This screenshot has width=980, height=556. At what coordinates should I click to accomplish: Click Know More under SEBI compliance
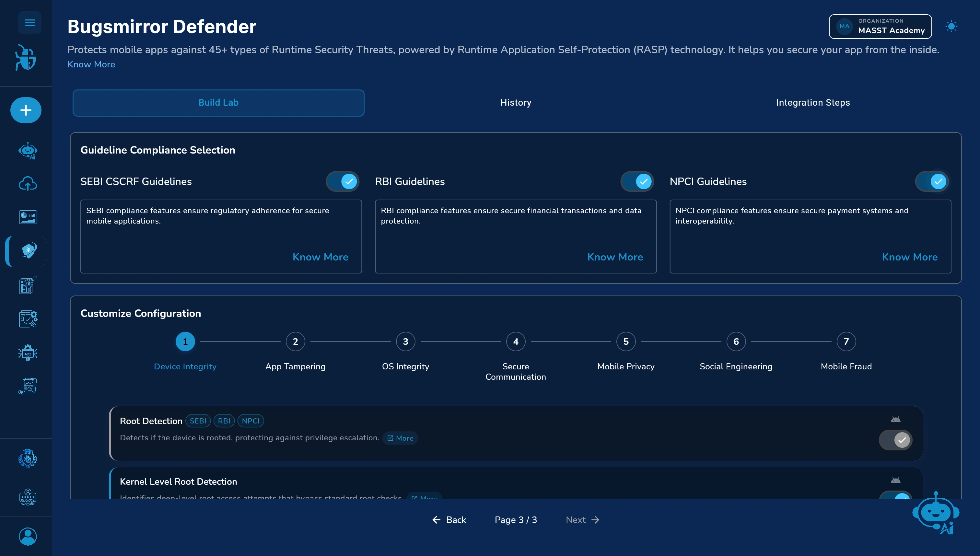[x=320, y=257]
